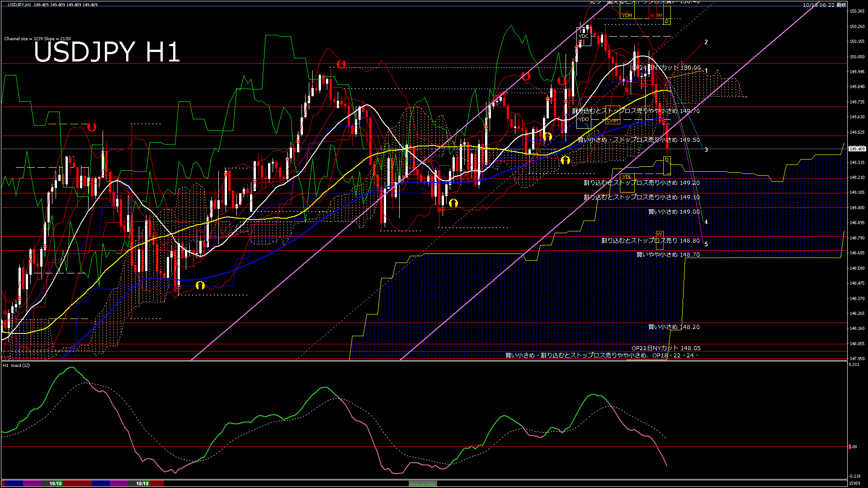Click the 148.055 price axis label
This screenshot has width=868, height=488.
tap(857, 344)
